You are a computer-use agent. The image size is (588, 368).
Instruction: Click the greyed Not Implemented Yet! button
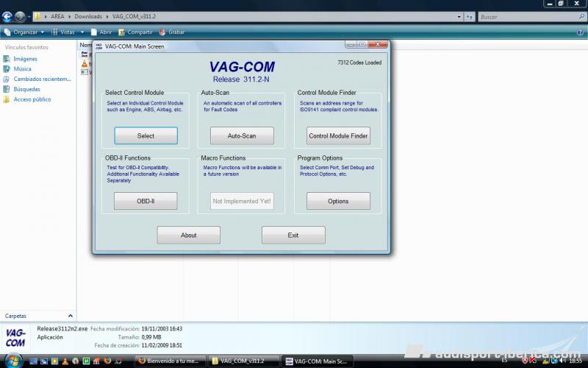[x=242, y=201]
